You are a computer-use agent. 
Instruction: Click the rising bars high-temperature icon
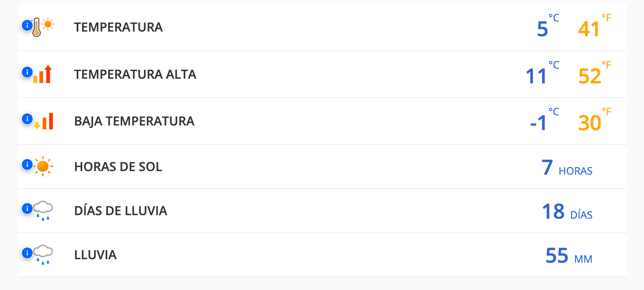coord(43,74)
